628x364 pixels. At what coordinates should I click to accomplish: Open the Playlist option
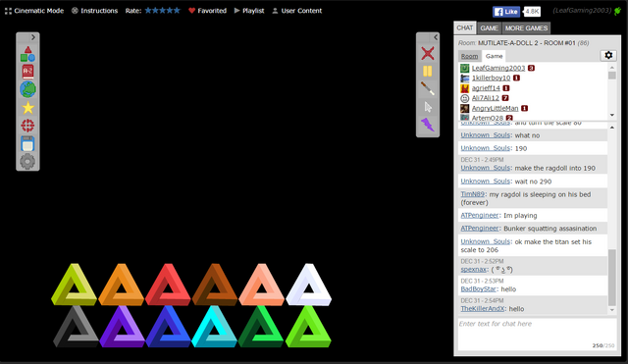point(249,11)
